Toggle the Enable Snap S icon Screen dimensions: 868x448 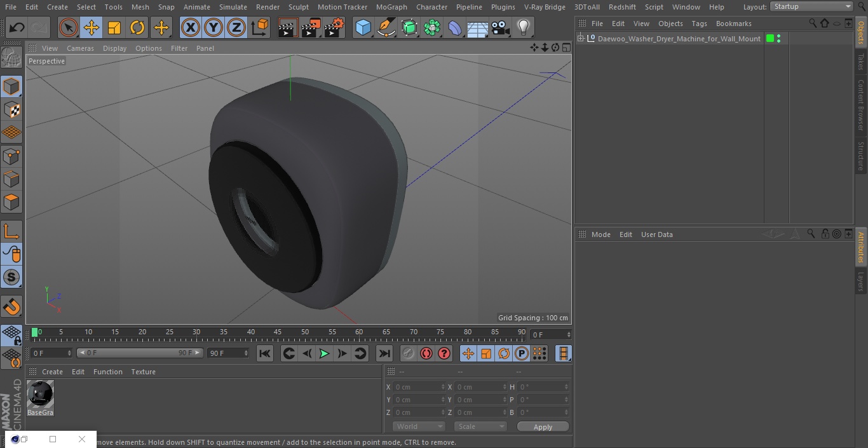coord(11,277)
